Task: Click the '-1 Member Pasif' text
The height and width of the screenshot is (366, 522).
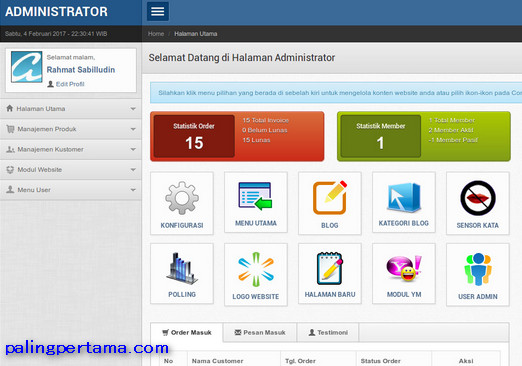Action: coord(453,140)
